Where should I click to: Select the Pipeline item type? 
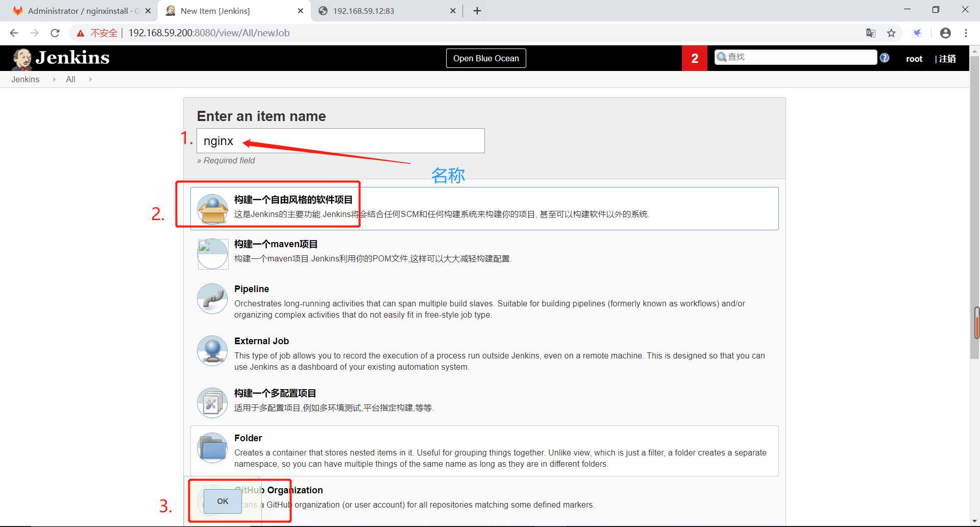(484, 301)
